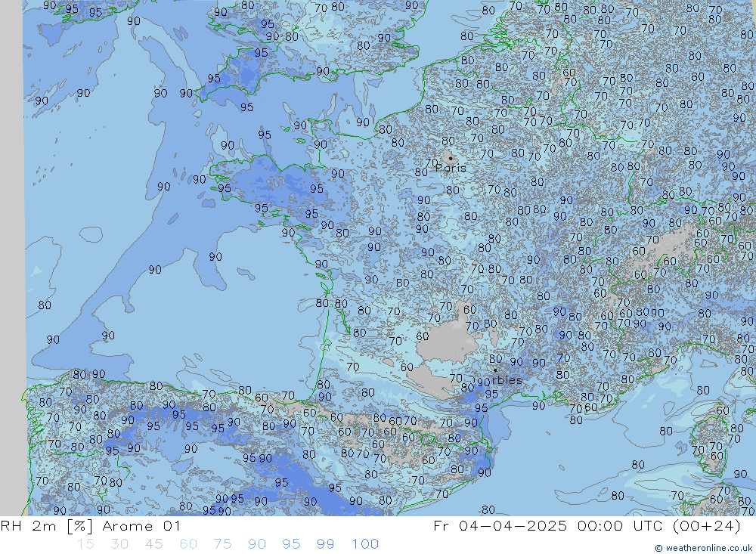Click the Paris city label

[x=451, y=168]
